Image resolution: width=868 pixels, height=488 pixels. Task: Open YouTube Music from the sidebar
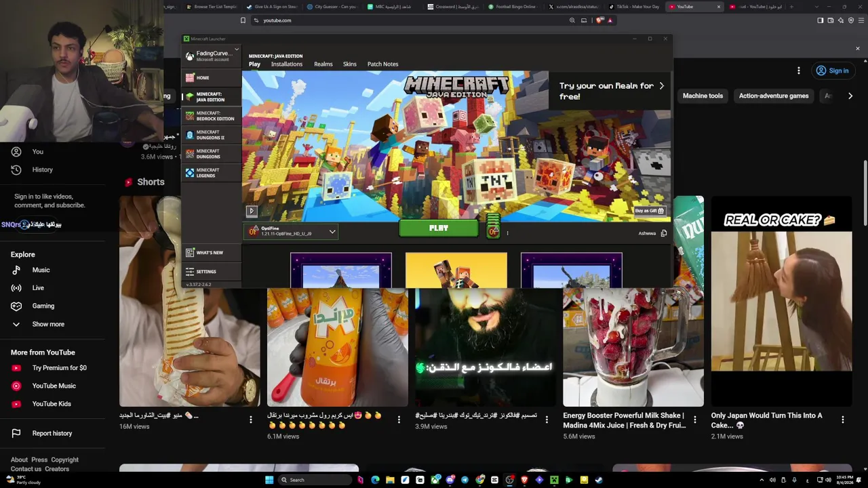(53, 386)
